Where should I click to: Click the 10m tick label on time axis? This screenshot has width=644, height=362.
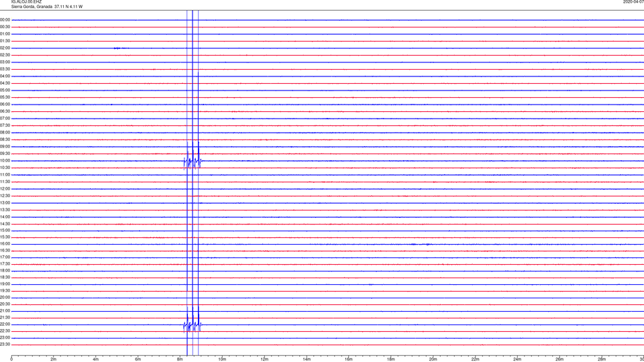222,359
